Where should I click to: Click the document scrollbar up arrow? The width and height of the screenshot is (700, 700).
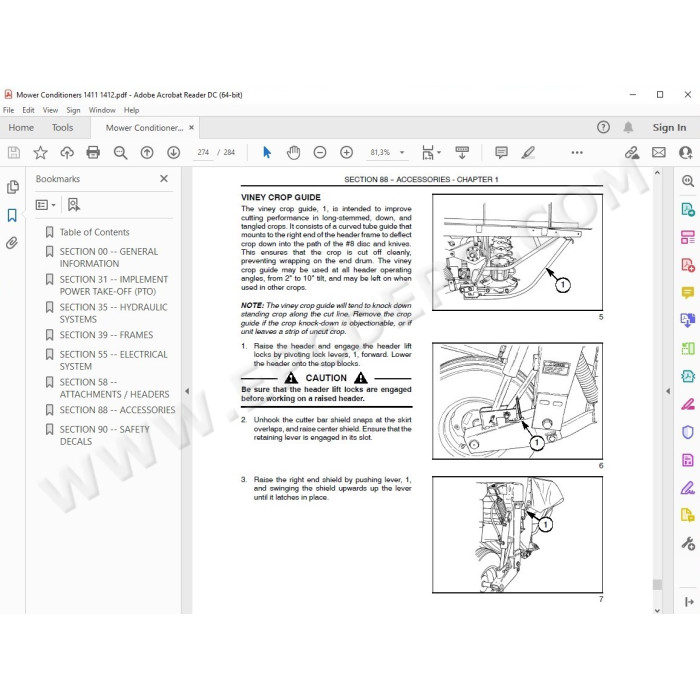point(657,173)
